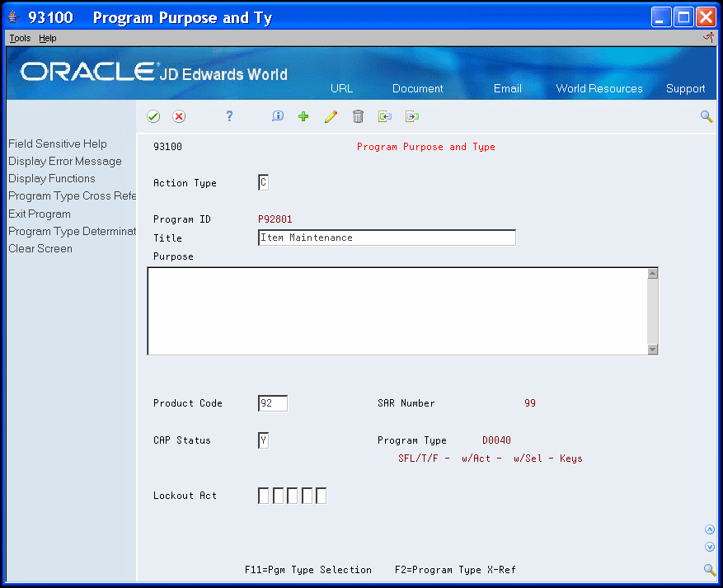
Task: Open help via the question mark icon
Action: coord(229,116)
